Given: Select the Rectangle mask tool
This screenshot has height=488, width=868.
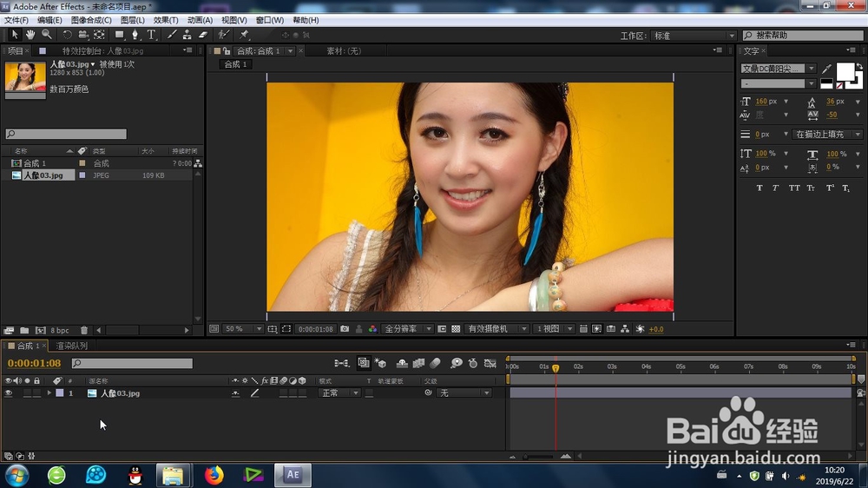Looking at the screenshot, I should point(119,35).
